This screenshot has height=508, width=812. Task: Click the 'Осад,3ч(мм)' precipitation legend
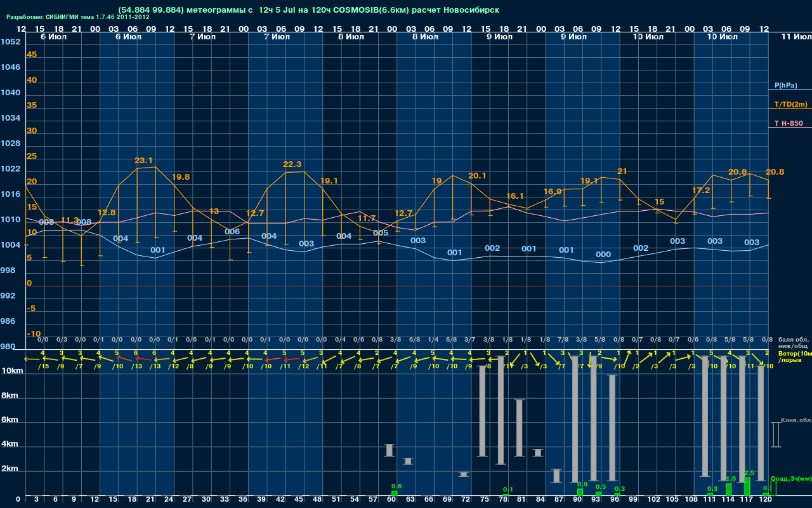click(791, 478)
